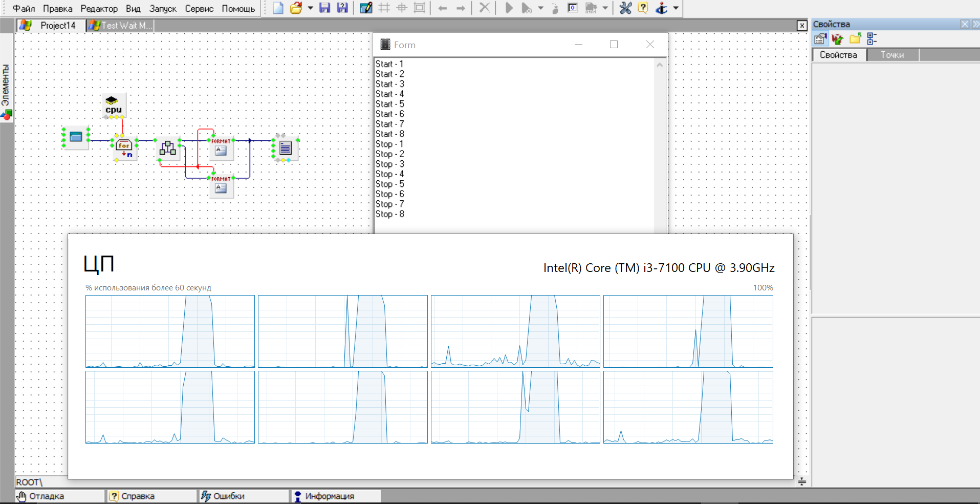The height and width of the screenshot is (504, 980).
Task: Click the Run play triangle icon
Action: tap(509, 8)
